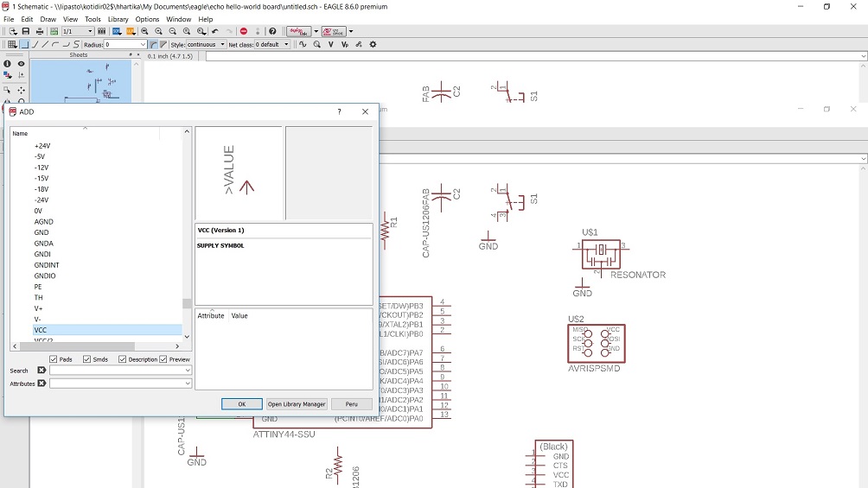The width and height of the screenshot is (868, 488).
Task: Click the Zoom to fit magnifier icon
Action: point(144,32)
